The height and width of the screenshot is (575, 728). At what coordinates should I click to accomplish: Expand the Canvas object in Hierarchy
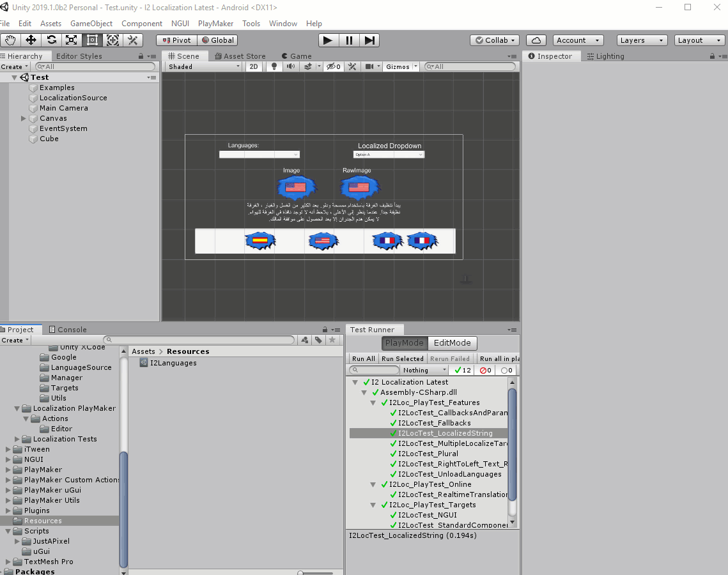coord(24,118)
